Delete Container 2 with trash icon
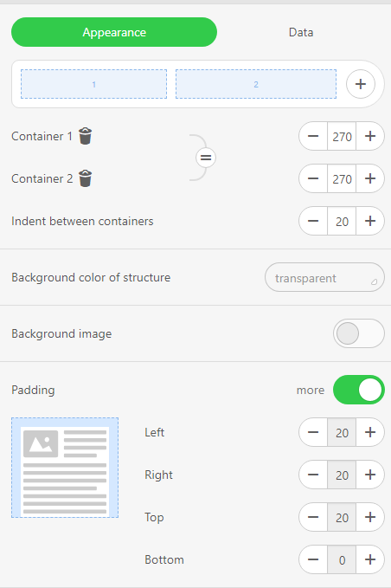The height and width of the screenshot is (588, 391). [85, 178]
